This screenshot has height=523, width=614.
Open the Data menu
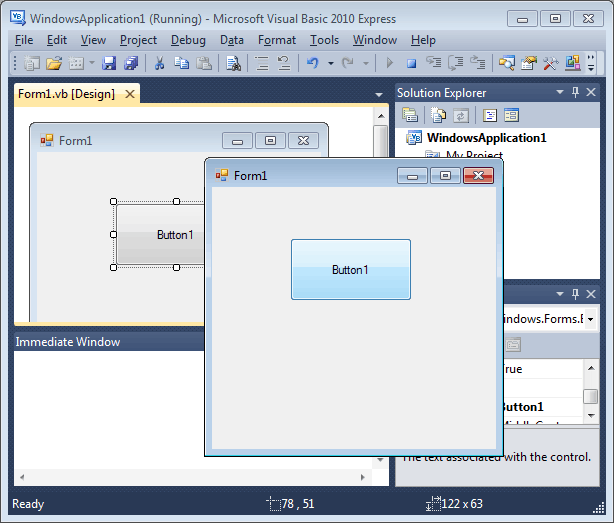click(232, 40)
